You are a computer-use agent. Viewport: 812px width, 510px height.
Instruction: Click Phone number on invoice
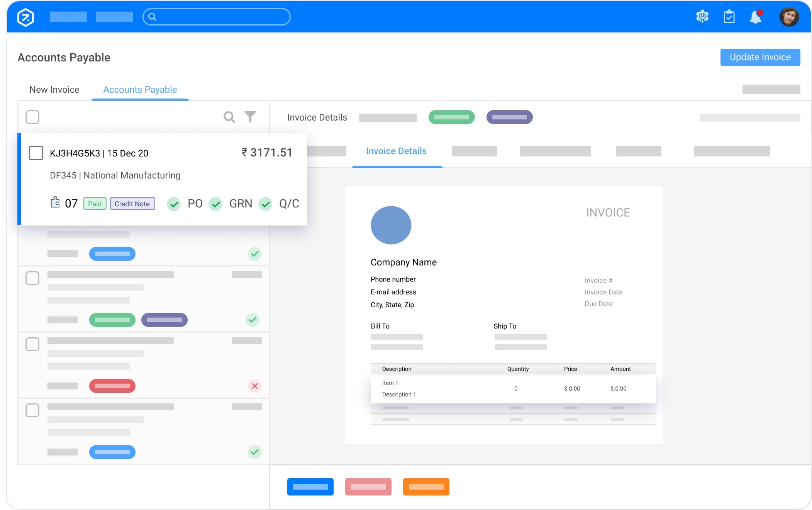393,279
